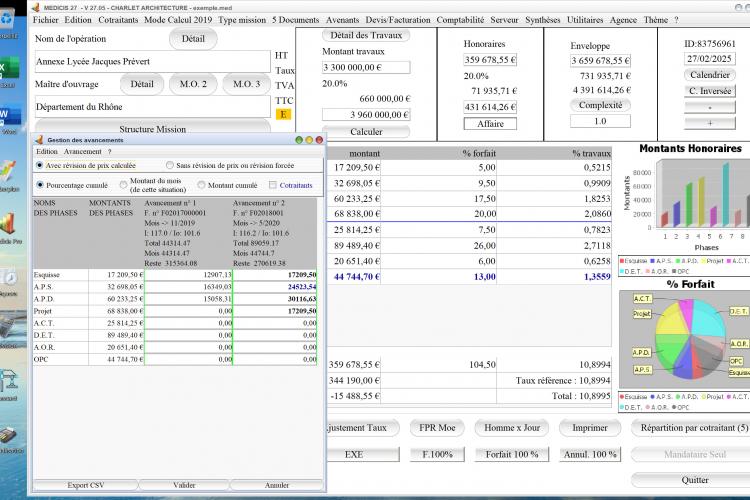Tick the Cotraitants checkbox
The image size is (750, 500).
[273, 185]
